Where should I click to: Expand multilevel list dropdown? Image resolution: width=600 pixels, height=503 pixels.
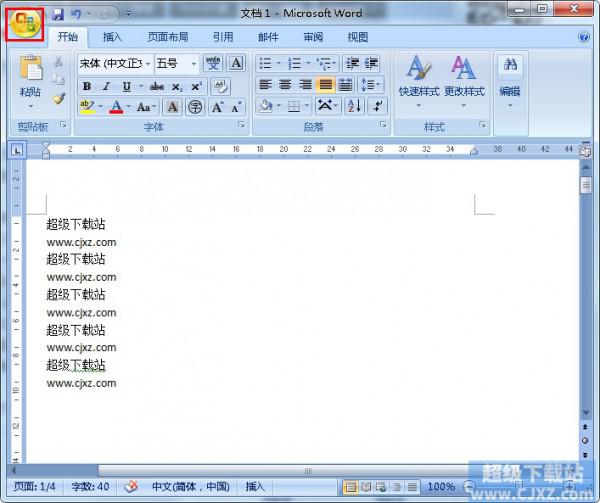334,63
